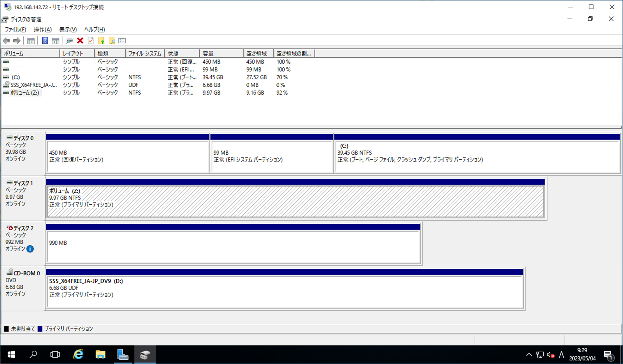Click the forward navigation arrow in the toolbar

16,40
